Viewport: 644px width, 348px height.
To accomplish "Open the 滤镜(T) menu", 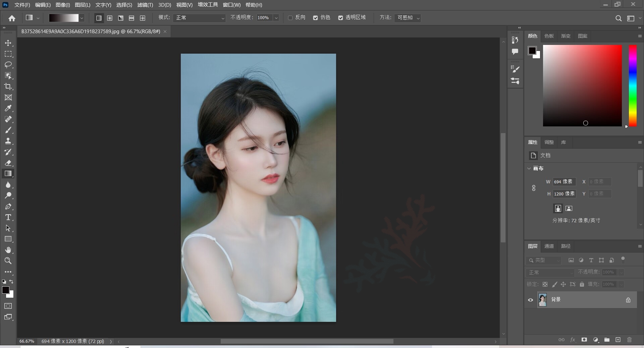I will 145,5.
